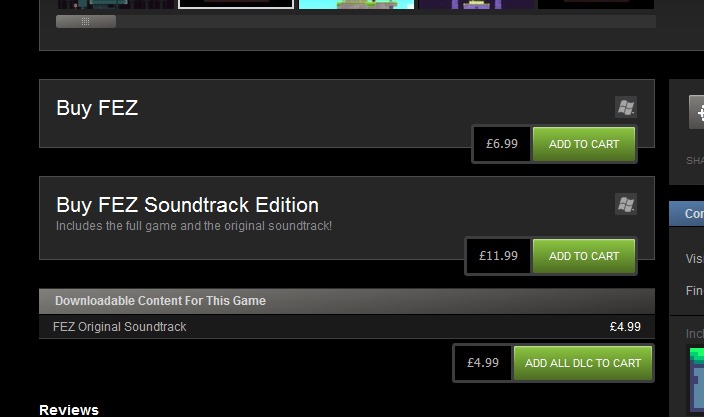The height and width of the screenshot is (417, 704).
Task: Click the £11.99 price label
Action: 498,256
